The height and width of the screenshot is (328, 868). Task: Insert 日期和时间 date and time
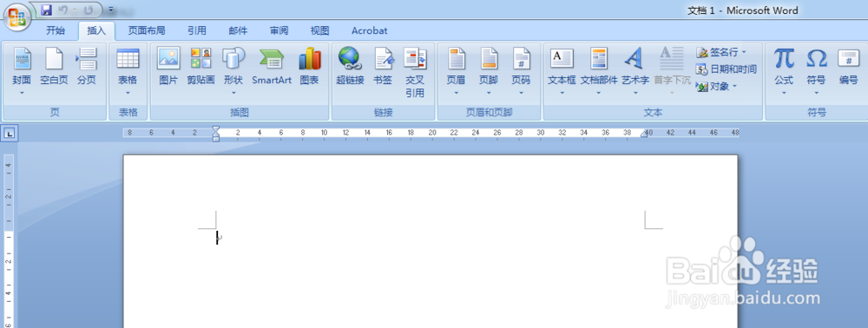[x=727, y=69]
